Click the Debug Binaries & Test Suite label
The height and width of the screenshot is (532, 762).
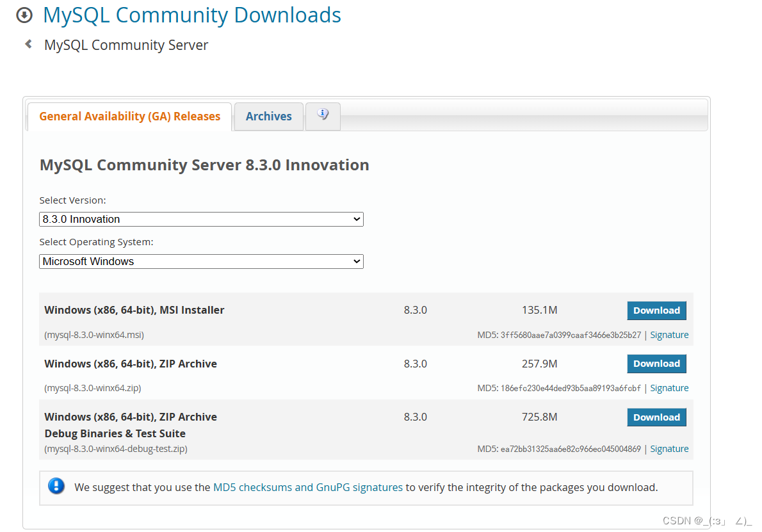click(115, 433)
